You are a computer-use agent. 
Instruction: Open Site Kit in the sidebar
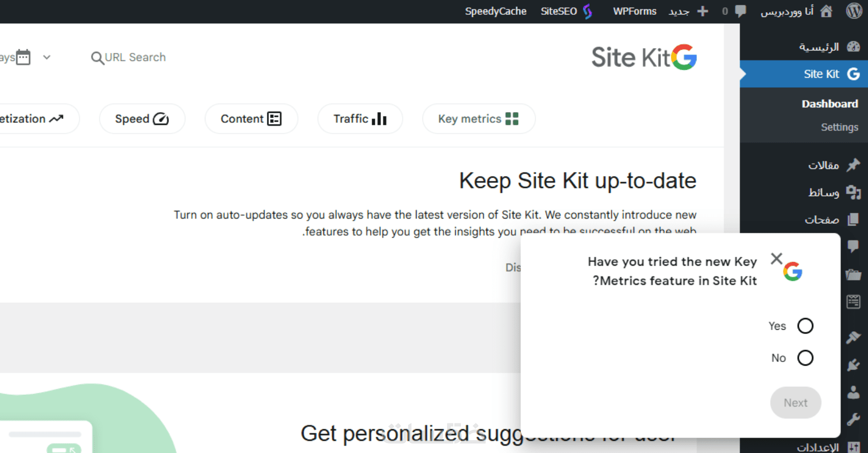coord(804,74)
